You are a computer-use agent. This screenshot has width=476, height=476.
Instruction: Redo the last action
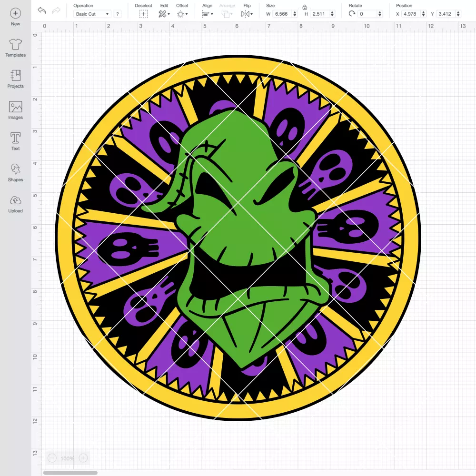point(56,10)
